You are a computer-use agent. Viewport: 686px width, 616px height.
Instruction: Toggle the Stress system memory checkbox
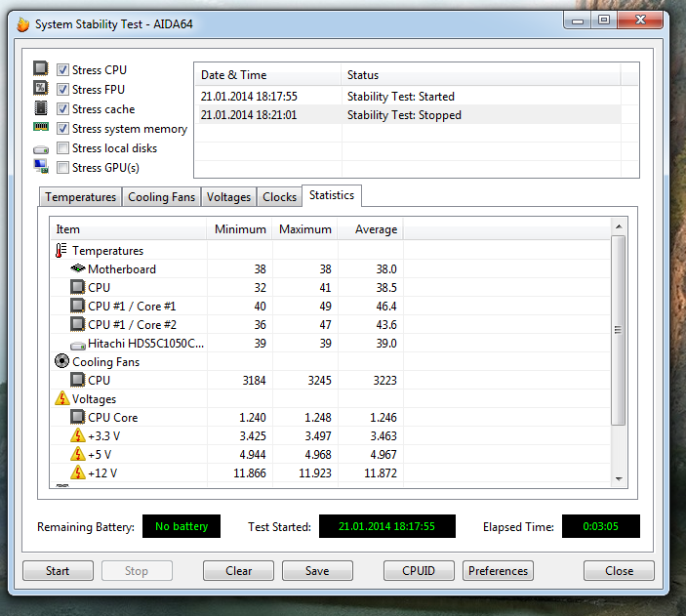tap(63, 128)
